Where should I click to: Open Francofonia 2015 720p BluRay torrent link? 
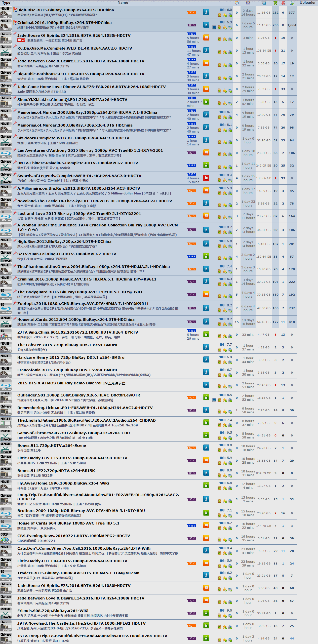[67, 370]
